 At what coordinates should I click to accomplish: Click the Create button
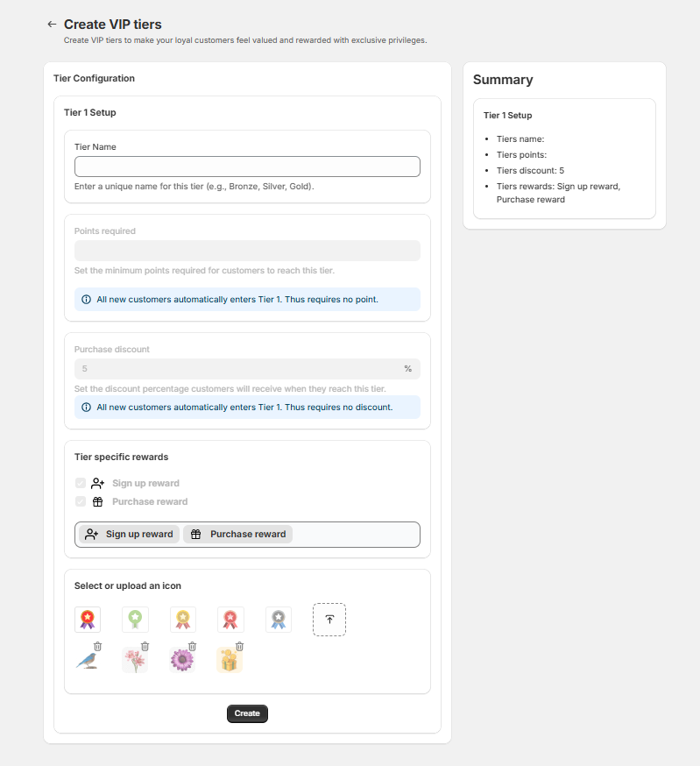coord(247,713)
